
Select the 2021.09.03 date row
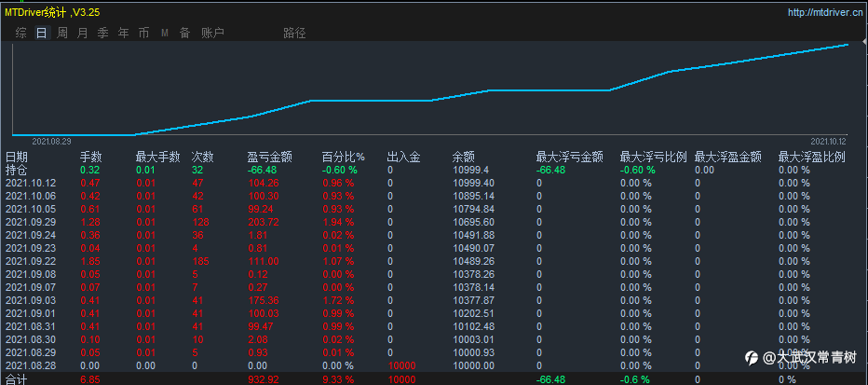click(434, 300)
